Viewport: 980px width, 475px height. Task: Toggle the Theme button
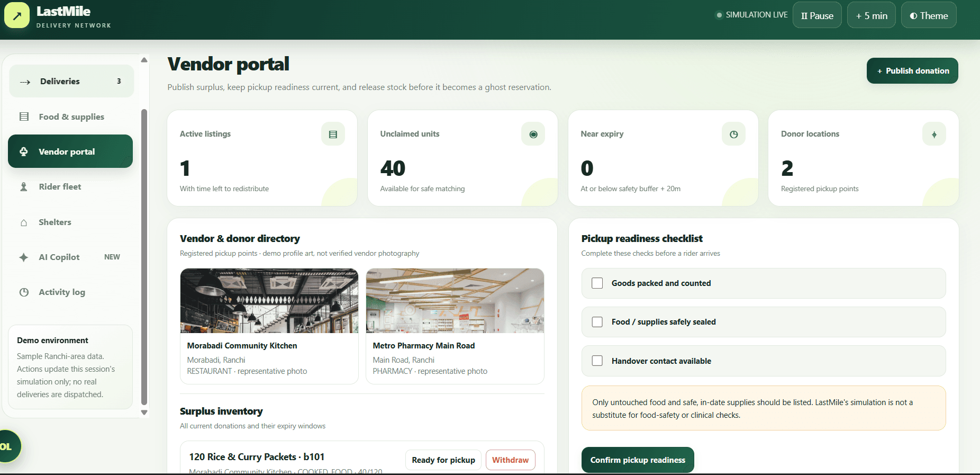(x=929, y=15)
